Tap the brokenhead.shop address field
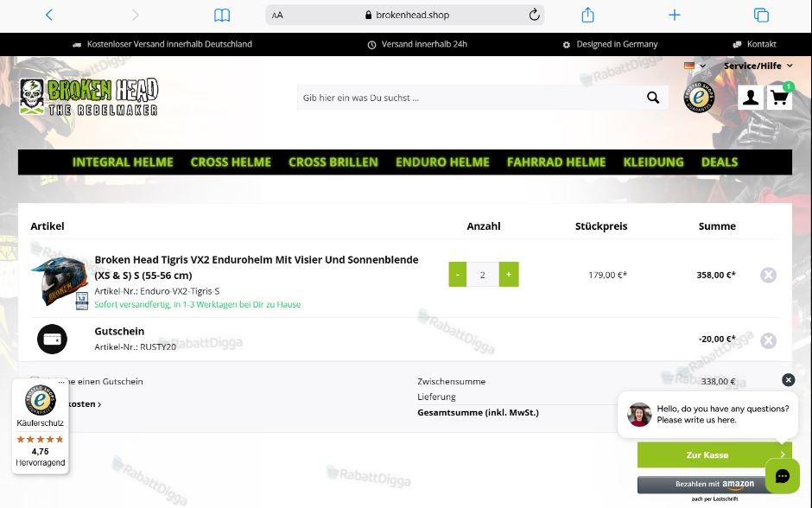Screen dimensions: 812x508 pyautogui.click(x=405, y=15)
